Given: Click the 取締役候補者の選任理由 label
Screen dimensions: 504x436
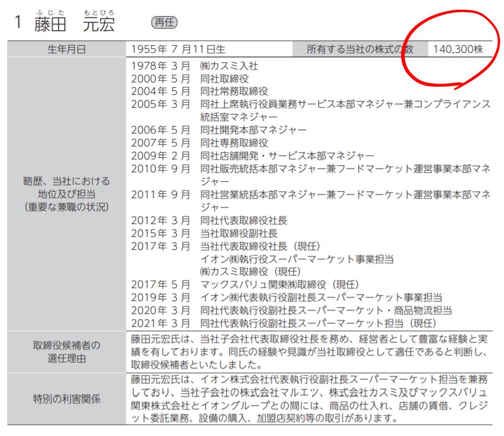Looking at the screenshot, I should click(x=67, y=352).
